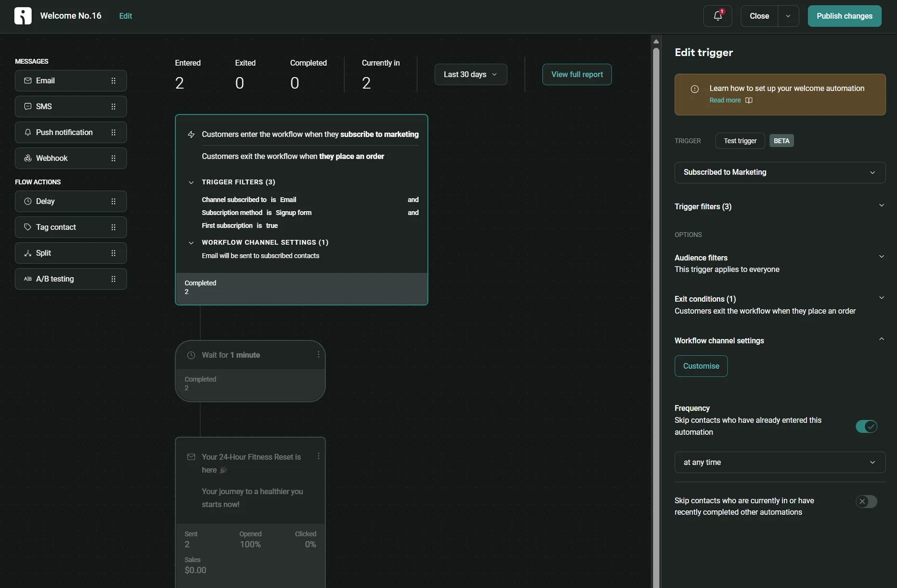Open the Wait step three-dot menu

click(318, 354)
